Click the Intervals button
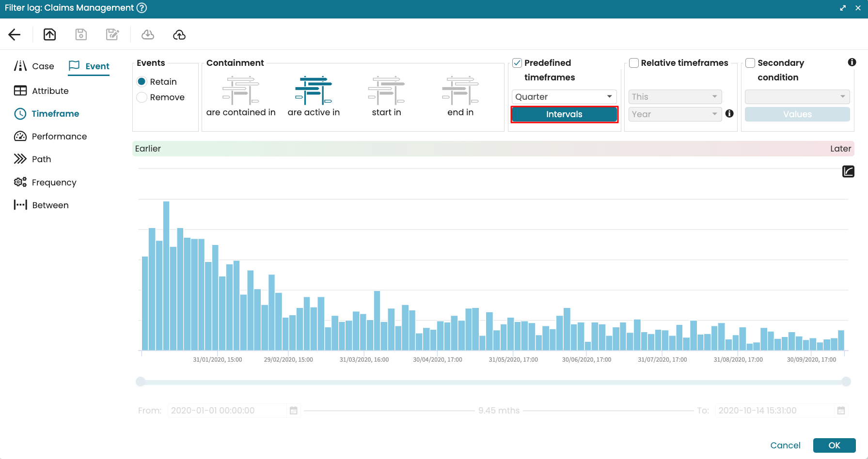The image size is (868, 459). tap(564, 114)
